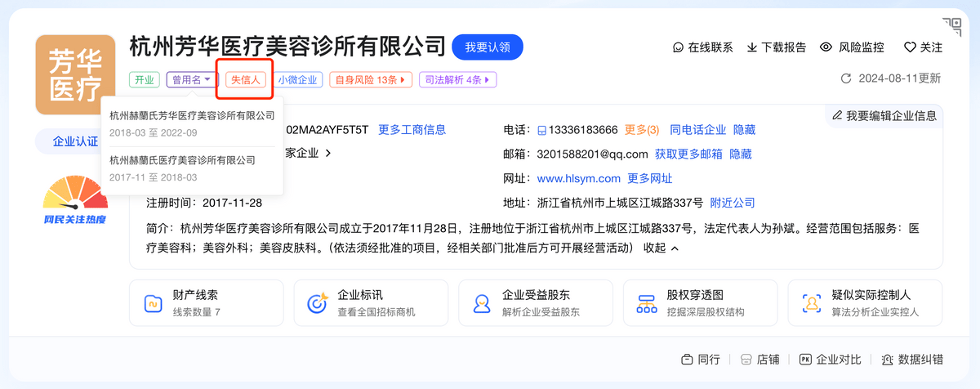Open website www.hlsym.com
Viewport: 980px width, 389px height.
click(x=579, y=178)
